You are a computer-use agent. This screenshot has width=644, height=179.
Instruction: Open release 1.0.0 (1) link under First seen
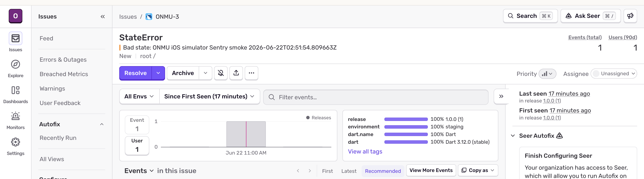pyautogui.click(x=552, y=118)
